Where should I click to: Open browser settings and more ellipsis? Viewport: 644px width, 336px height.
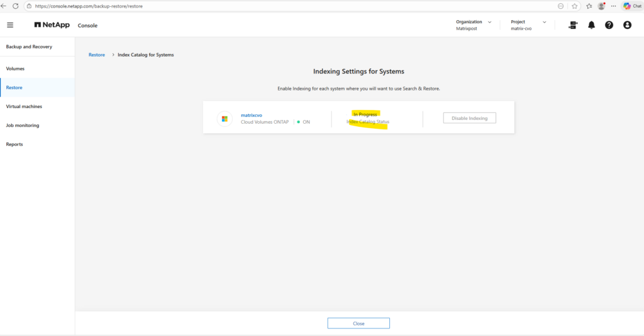tap(613, 6)
